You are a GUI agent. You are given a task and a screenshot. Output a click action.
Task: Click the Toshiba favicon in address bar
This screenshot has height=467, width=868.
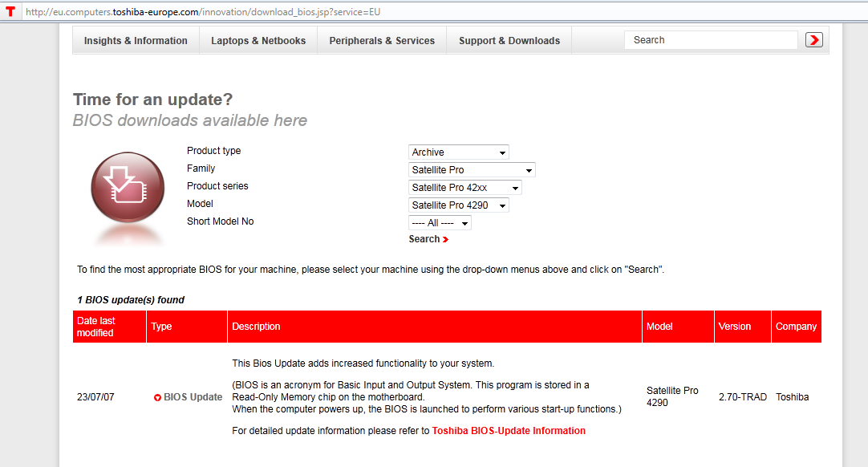tap(10, 11)
